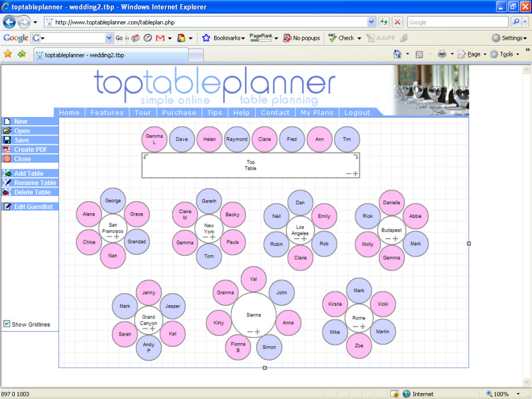Viewport: 532px width, 399px height.
Task: Click the Logout navigation tab
Action: click(357, 112)
